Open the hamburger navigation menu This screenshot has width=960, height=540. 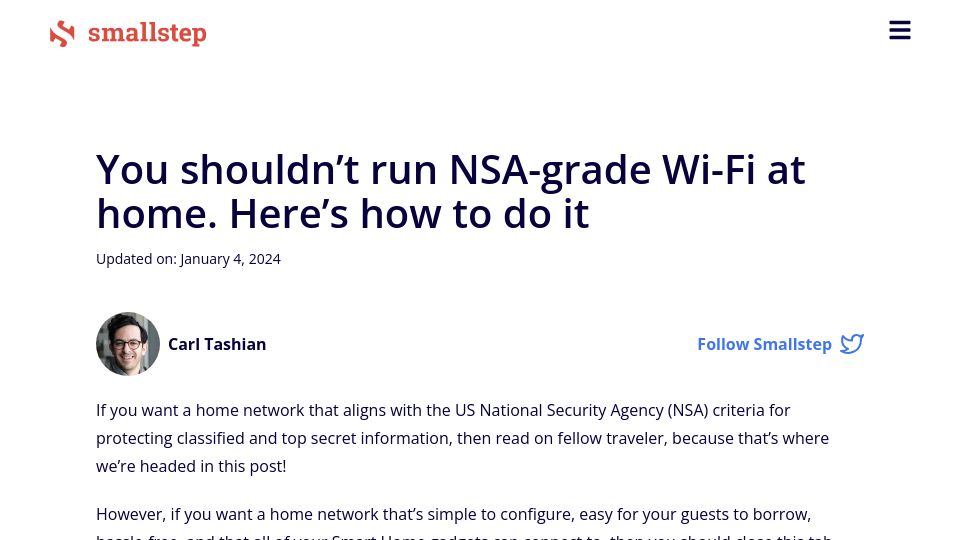coord(899,30)
